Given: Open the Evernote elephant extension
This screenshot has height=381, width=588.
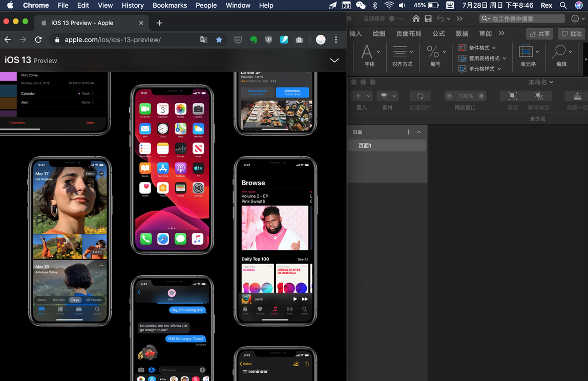Looking at the screenshot, I should [254, 39].
